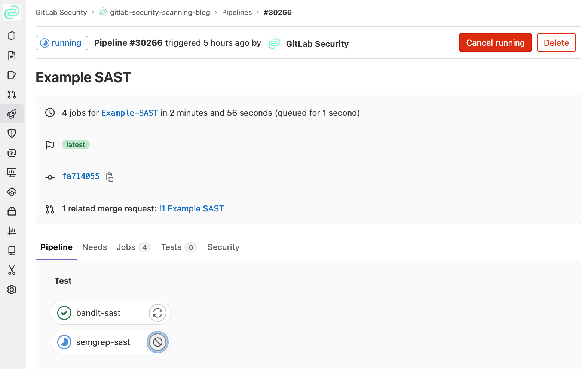Open commit fa714055 link

click(x=81, y=176)
